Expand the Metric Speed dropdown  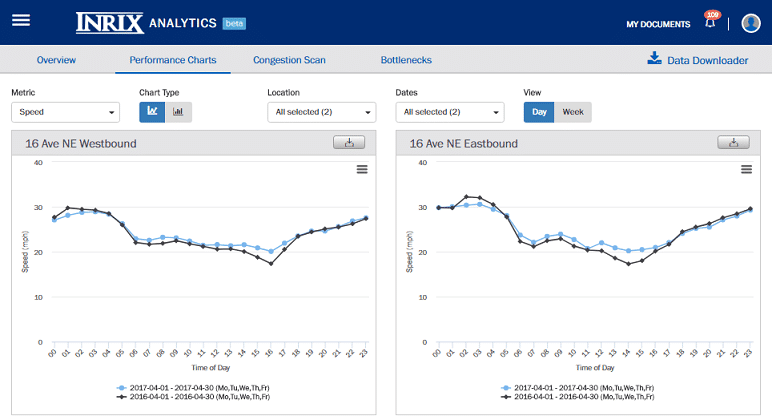click(65, 113)
